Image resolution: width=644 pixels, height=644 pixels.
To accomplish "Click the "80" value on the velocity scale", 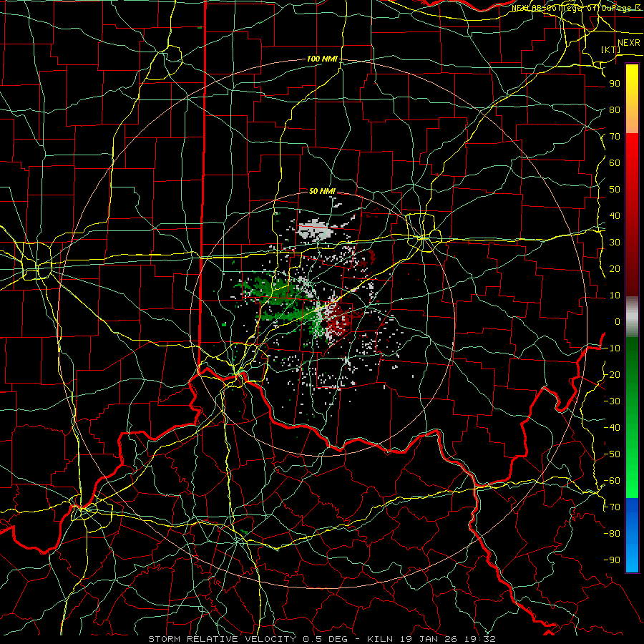I will (x=615, y=110).
